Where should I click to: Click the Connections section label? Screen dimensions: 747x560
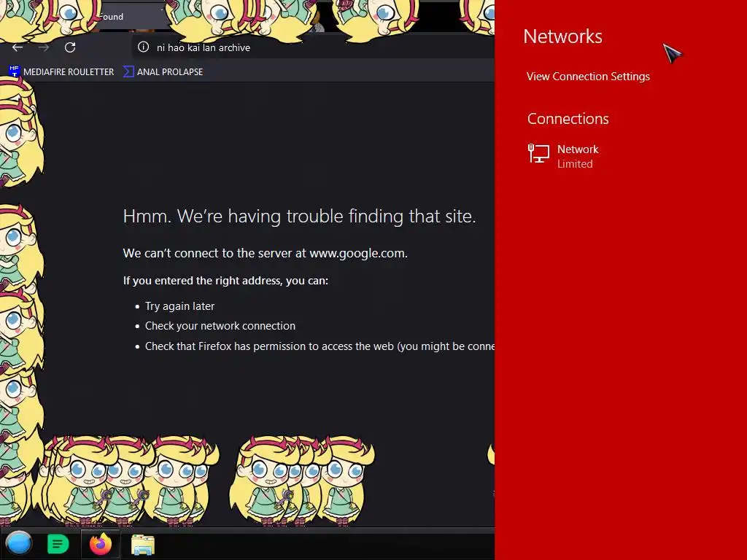tap(568, 119)
